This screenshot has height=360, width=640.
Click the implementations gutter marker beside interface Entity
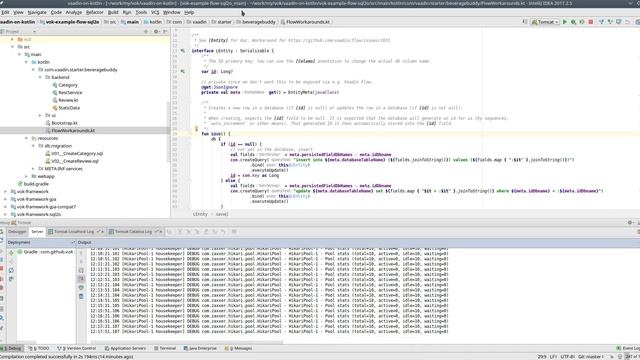(182, 51)
